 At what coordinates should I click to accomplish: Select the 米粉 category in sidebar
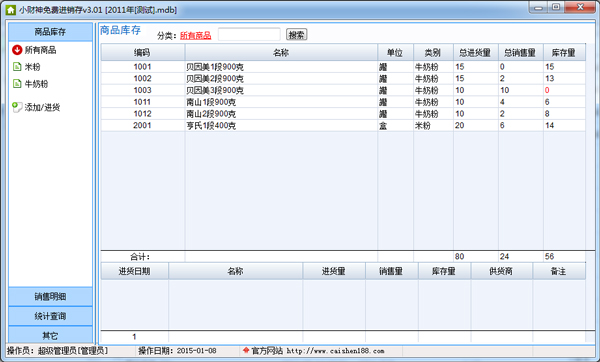point(33,67)
